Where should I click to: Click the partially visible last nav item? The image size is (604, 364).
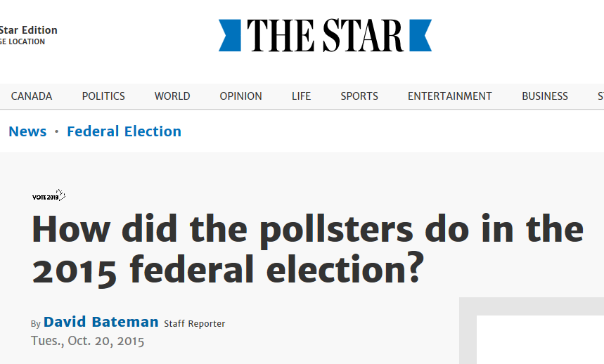point(600,96)
